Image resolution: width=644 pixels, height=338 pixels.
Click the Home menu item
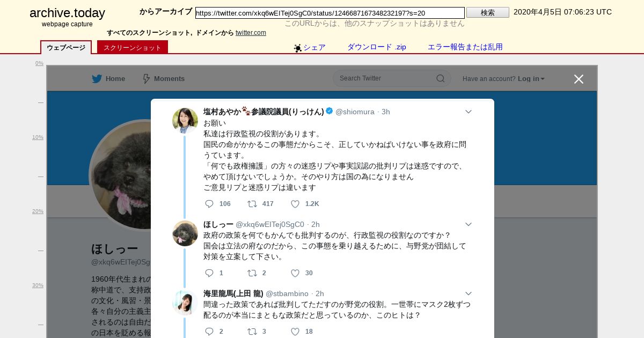(x=115, y=79)
